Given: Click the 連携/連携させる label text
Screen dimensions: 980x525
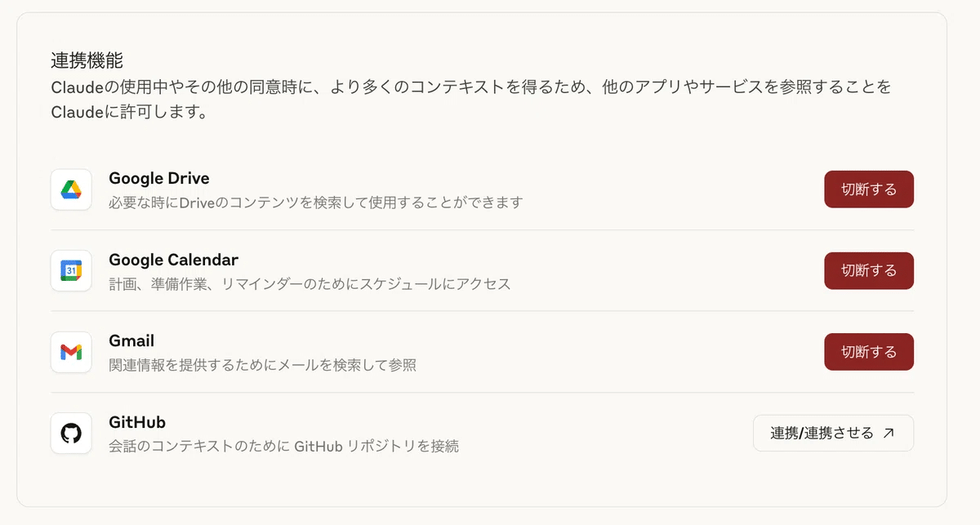Looking at the screenshot, I should [x=822, y=434].
